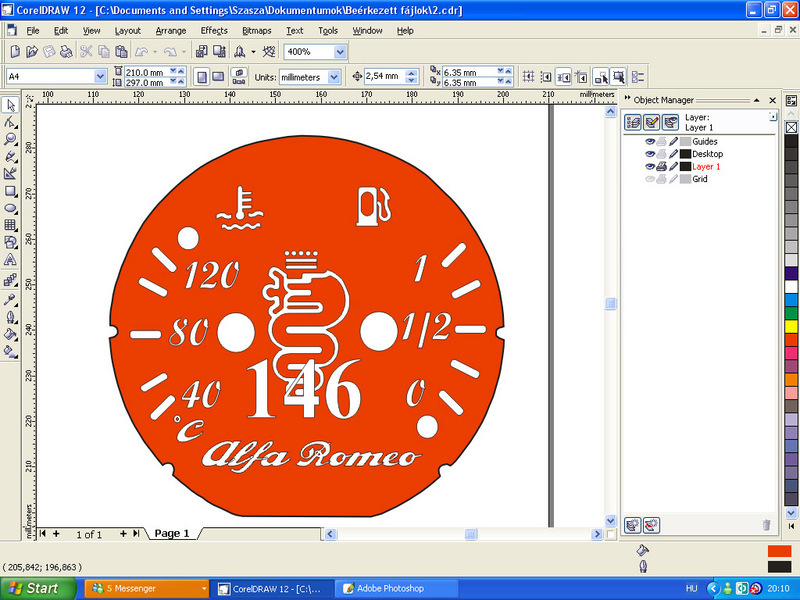Pick the green swatch in color palette
Image resolution: width=800 pixels, height=600 pixels.
(791, 313)
